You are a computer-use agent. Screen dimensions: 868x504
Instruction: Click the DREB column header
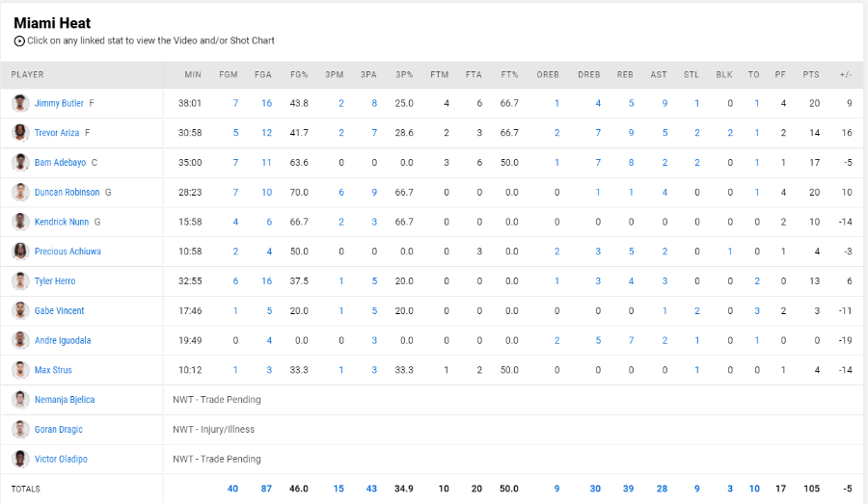point(589,74)
